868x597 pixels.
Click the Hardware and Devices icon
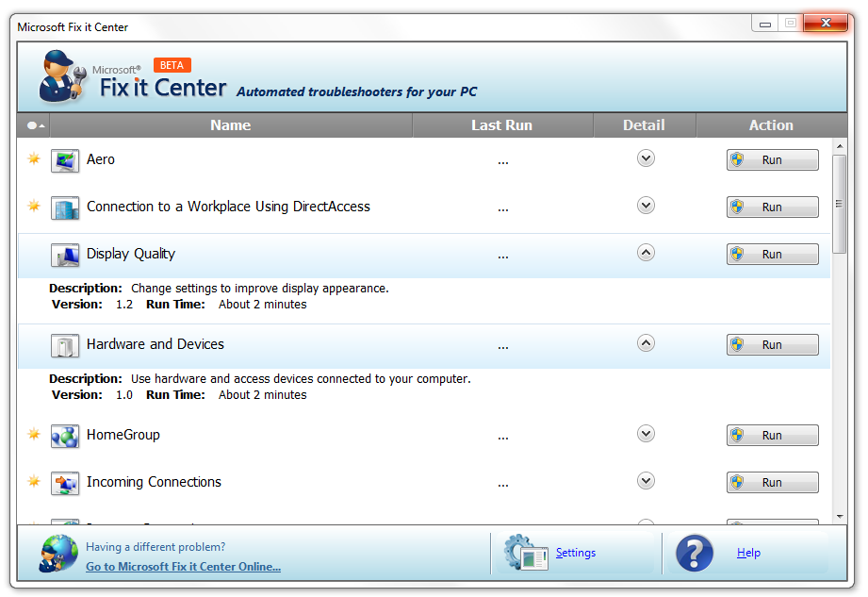(x=65, y=345)
